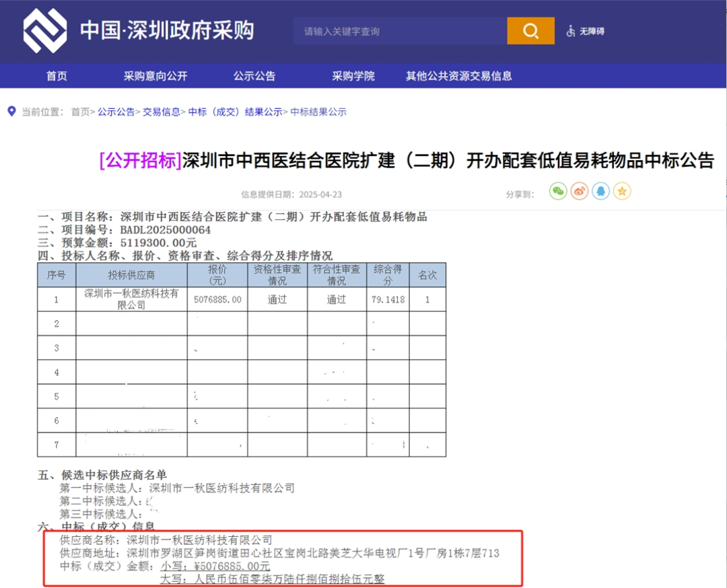Click the 公示公告 breadcrumb link
727x588 pixels.
116,112
